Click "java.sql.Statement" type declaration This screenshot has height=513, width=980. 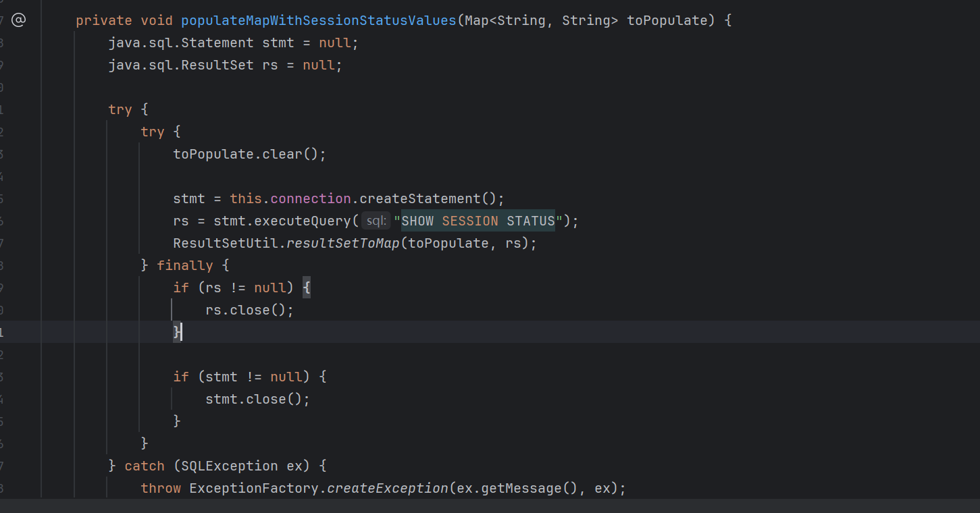181,43
